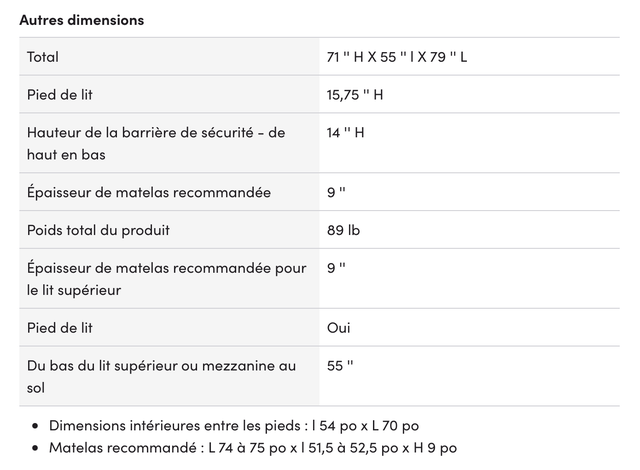Select the 'Total' row label
The height and width of the screenshot is (470, 640).
pos(43,57)
